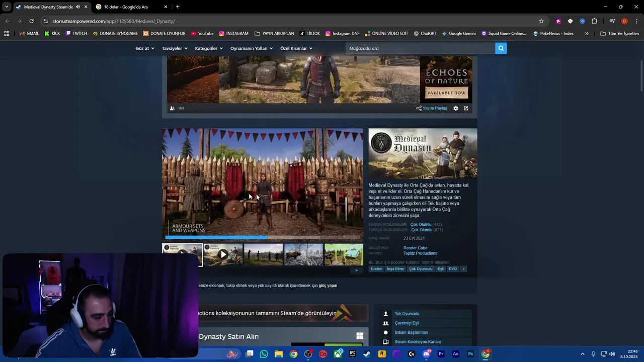Screen dimensions: 644x362
Task: Expand the Oynamanın Yolları menu
Action: 252,48
